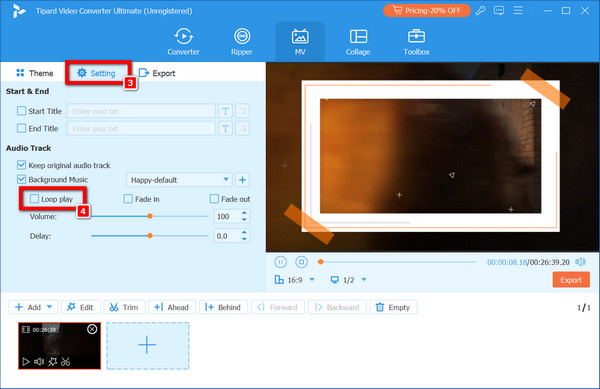Switch to the Export tab
The image size is (600, 389).
coord(157,73)
